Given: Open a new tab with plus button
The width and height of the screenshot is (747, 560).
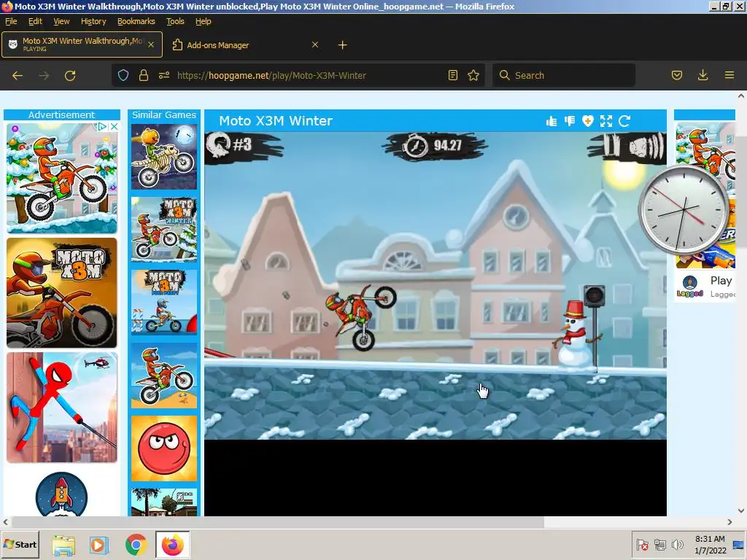Looking at the screenshot, I should click(x=342, y=45).
